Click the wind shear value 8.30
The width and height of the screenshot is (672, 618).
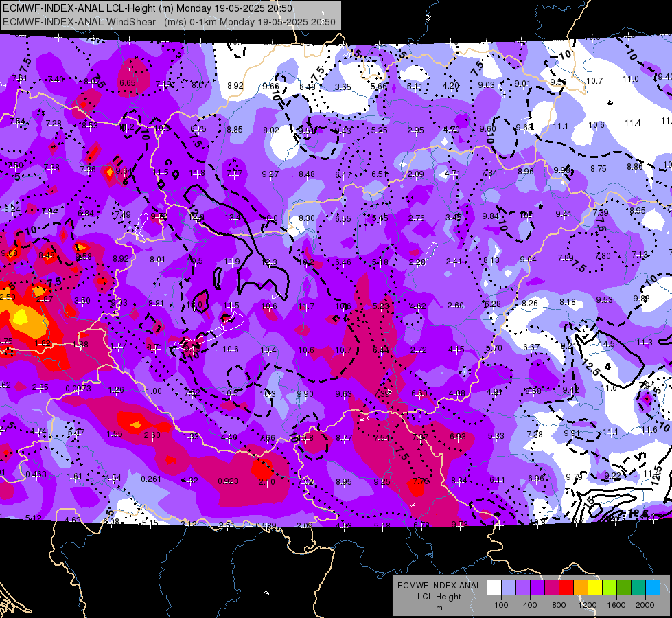(306, 218)
